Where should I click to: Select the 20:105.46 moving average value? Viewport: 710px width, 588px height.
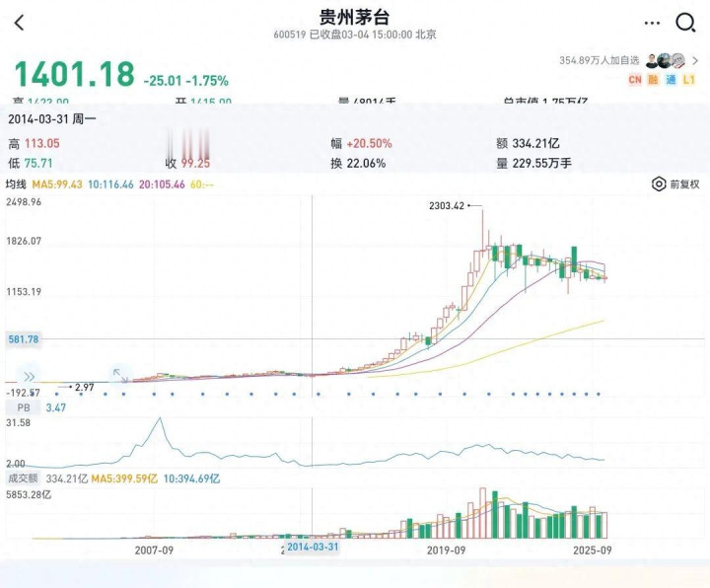162,184
